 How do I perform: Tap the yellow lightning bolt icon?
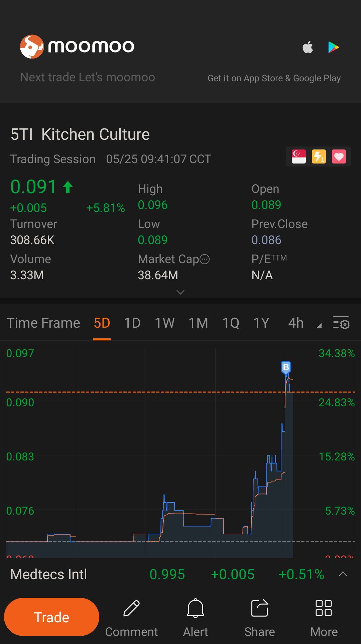coord(319,156)
